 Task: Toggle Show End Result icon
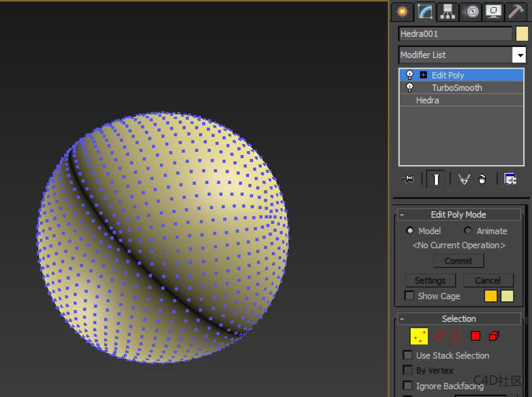coord(436,179)
